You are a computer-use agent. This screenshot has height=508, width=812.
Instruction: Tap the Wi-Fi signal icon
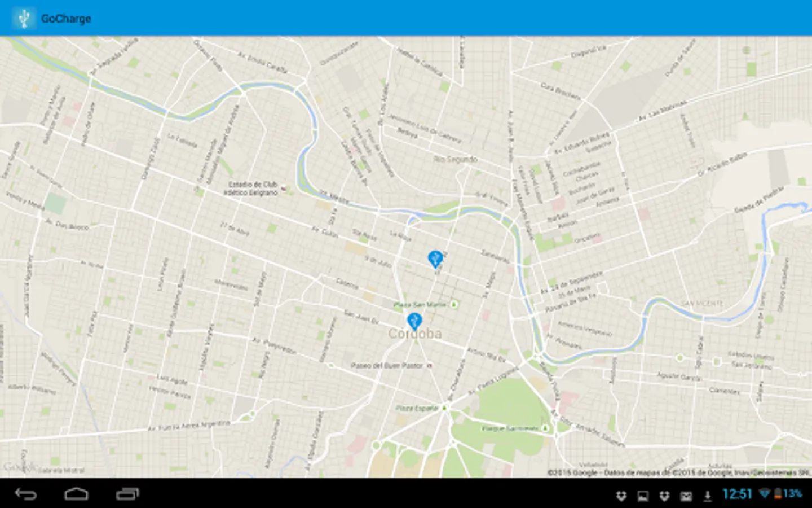pos(765,493)
